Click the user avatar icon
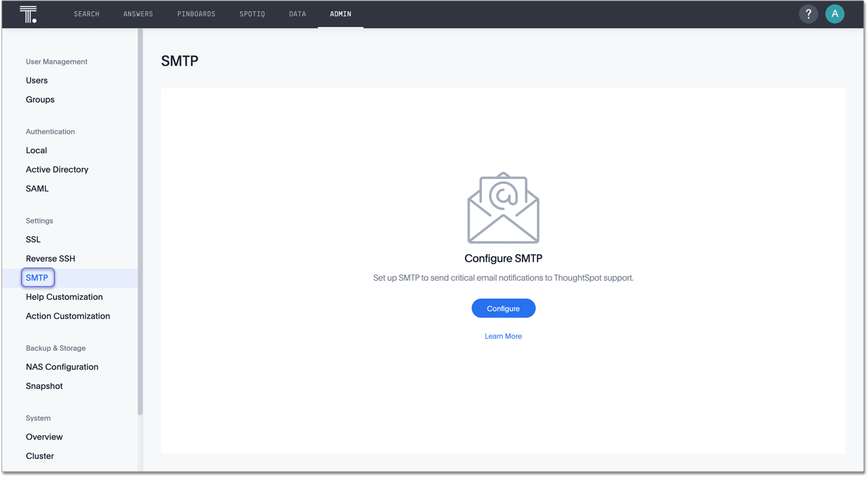The image size is (868, 477). [x=834, y=13]
